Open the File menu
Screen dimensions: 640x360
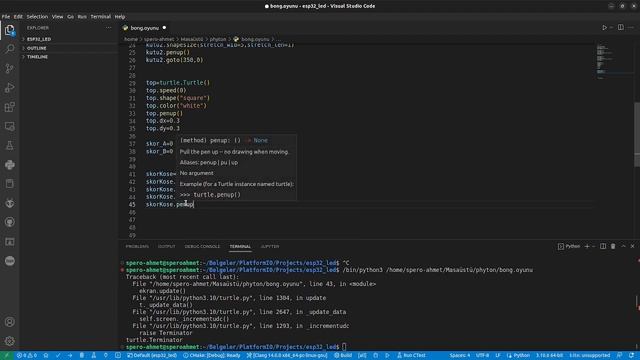(6, 17)
